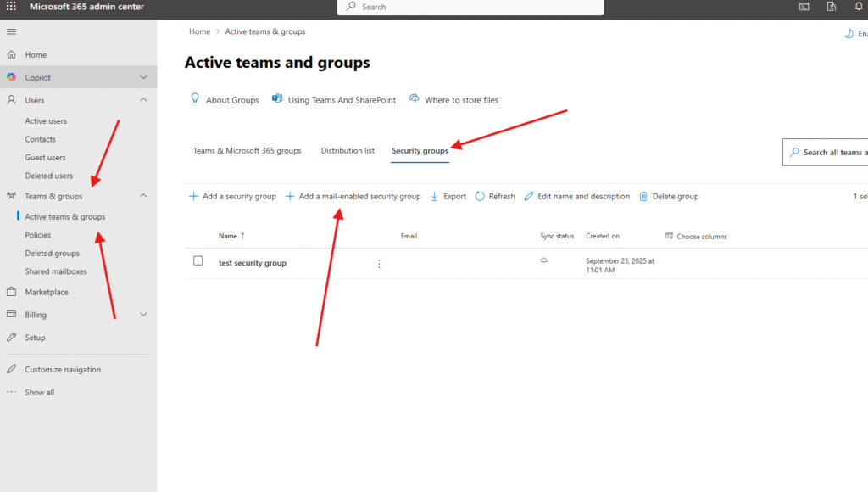Image resolution: width=868 pixels, height=492 pixels.
Task: Expand the Copilot navigation section
Action: (x=143, y=78)
